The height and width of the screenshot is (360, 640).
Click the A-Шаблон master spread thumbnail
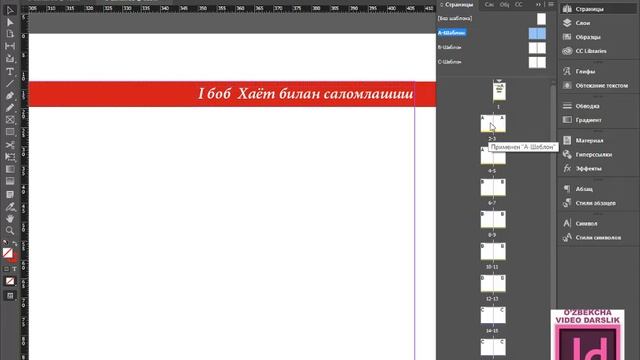(537, 33)
